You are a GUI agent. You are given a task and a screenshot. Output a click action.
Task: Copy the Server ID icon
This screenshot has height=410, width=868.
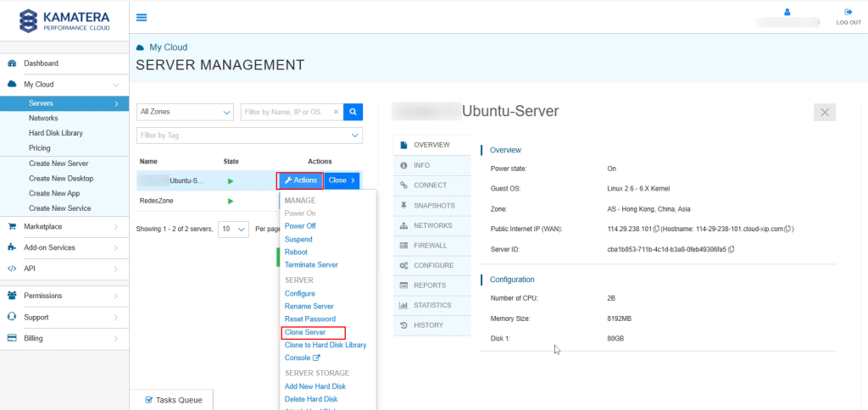(x=731, y=249)
